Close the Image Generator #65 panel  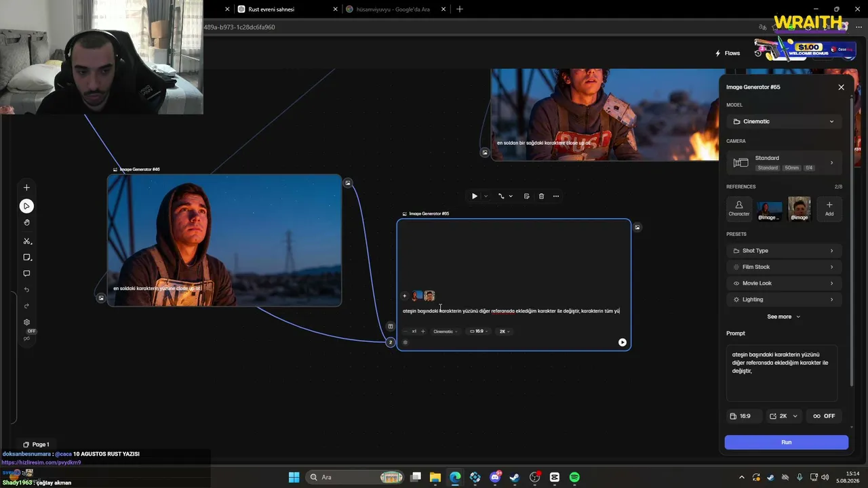pyautogui.click(x=842, y=87)
